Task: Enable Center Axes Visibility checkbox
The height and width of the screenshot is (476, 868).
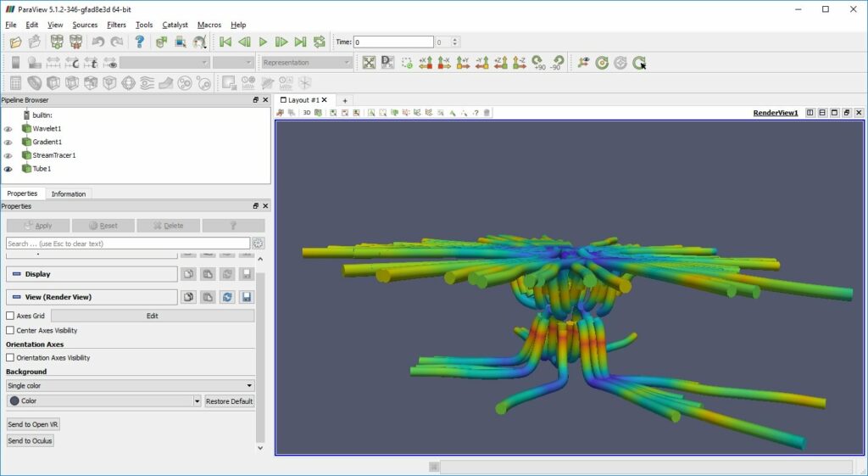Action: (x=10, y=331)
